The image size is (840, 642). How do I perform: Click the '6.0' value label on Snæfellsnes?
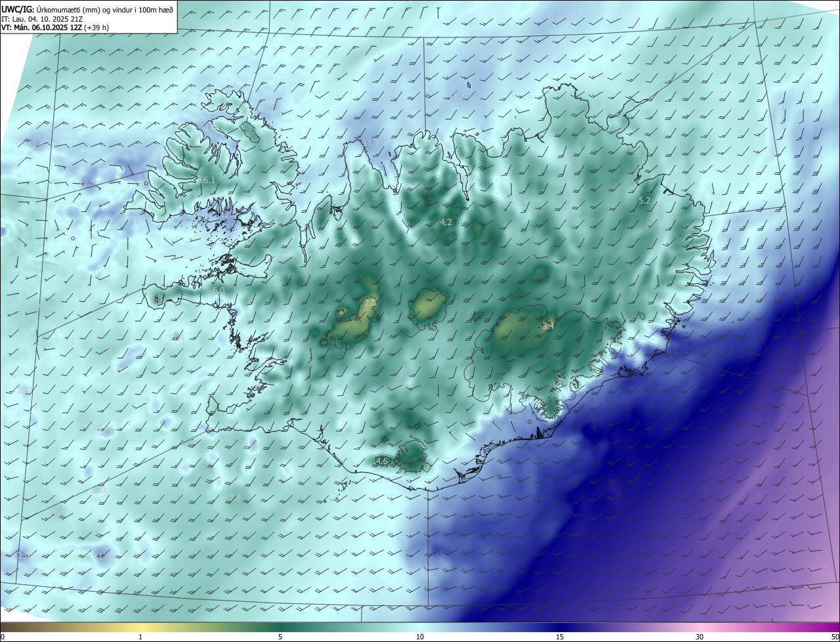pos(219,290)
